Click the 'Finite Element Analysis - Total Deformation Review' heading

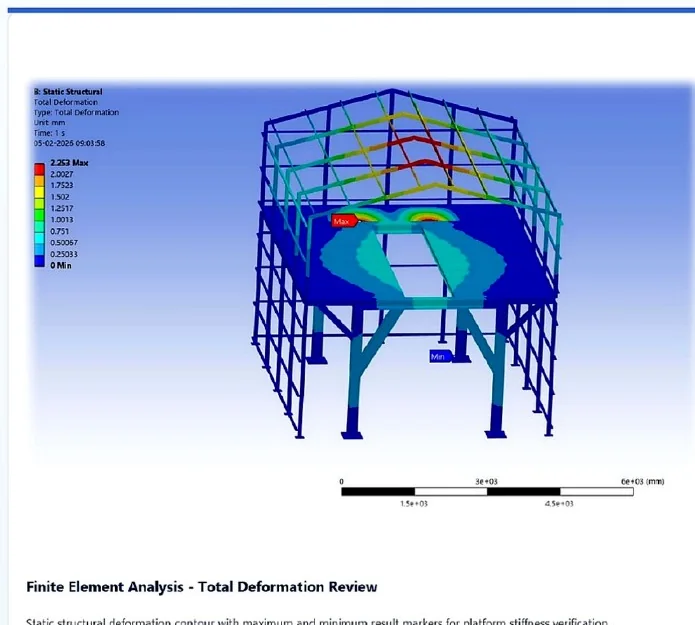(x=202, y=587)
